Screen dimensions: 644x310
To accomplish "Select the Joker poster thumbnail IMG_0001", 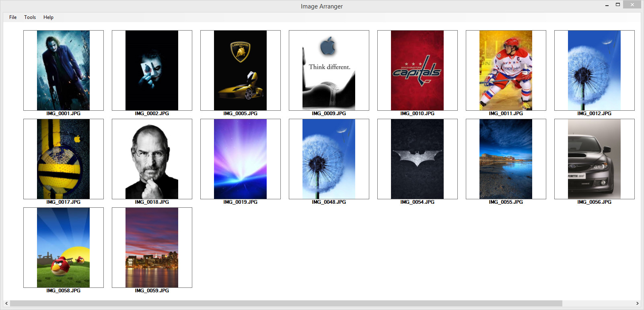I will (x=64, y=70).
